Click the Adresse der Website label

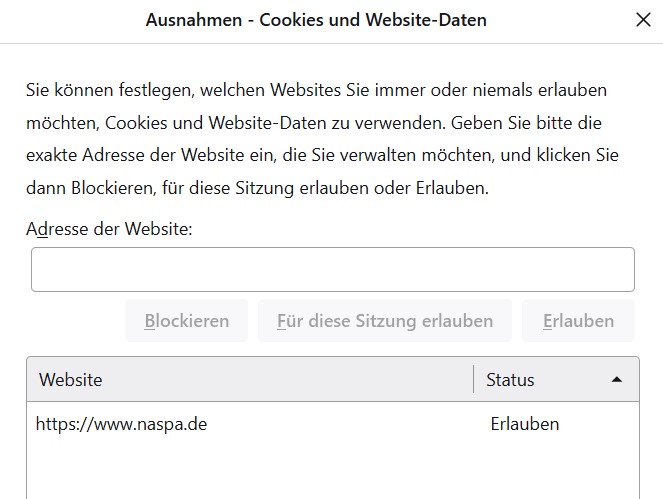point(110,229)
